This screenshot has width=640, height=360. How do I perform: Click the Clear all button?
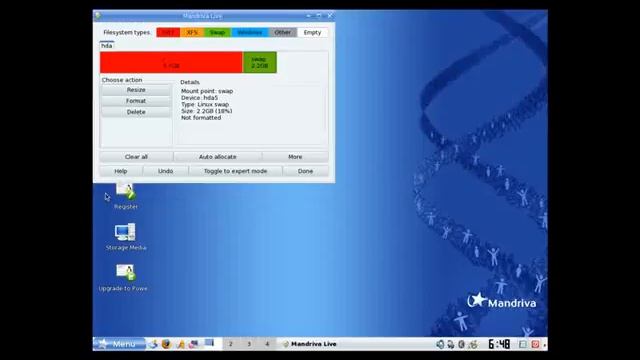[x=136, y=157]
